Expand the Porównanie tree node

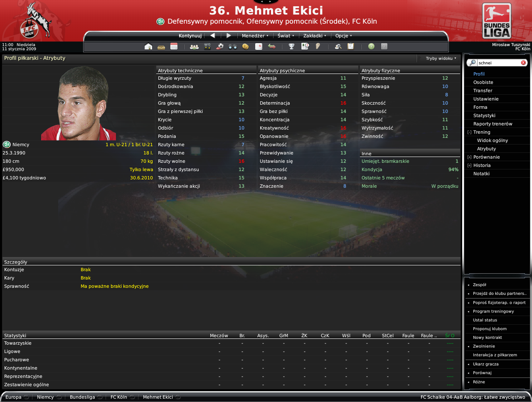tap(469, 157)
